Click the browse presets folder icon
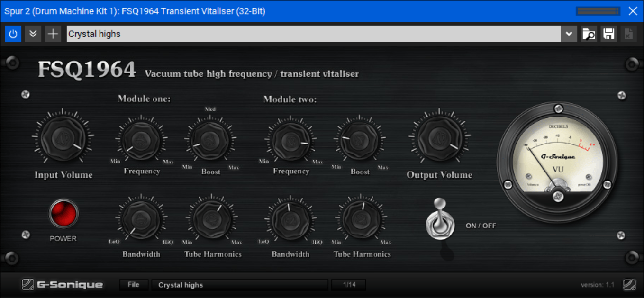Image resolution: width=644 pixels, height=298 pixels. coord(589,34)
